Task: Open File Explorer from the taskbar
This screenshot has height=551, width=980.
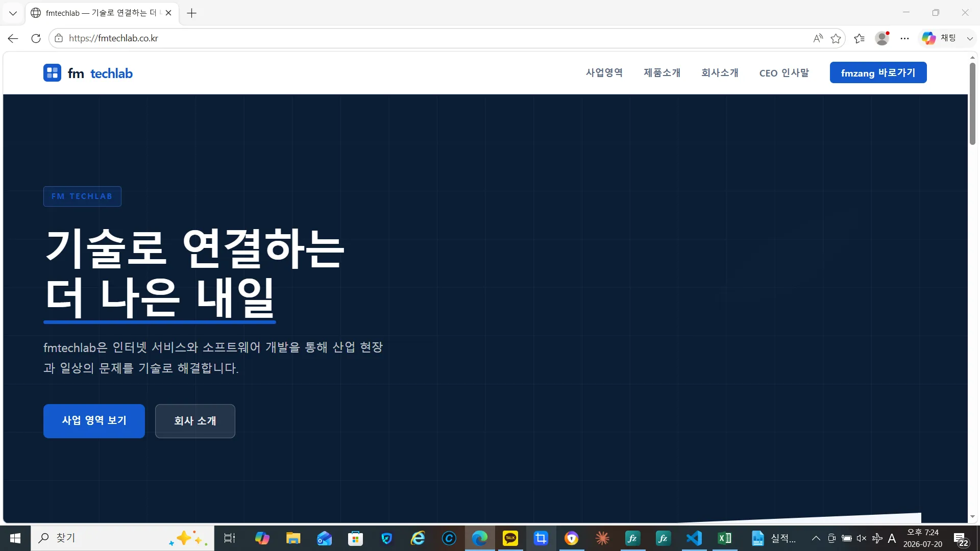Action: click(x=293, y=538)
